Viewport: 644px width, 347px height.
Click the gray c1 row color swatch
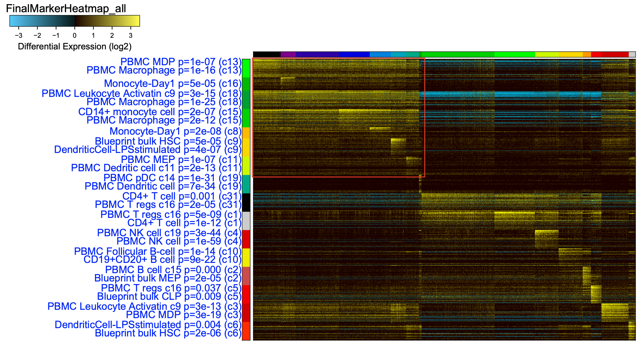[246, 221]
